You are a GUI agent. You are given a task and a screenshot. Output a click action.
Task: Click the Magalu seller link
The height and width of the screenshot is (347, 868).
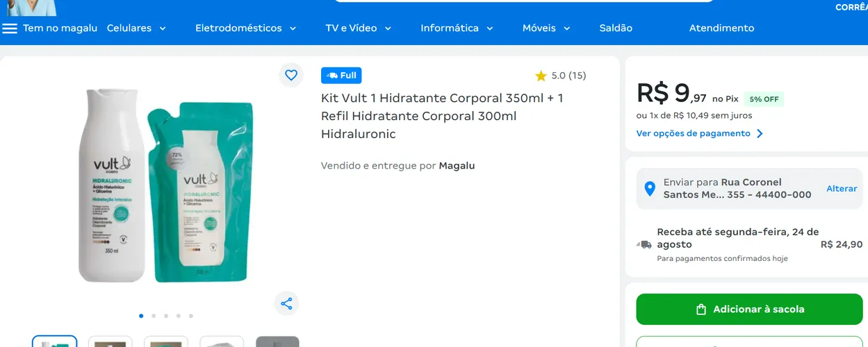[x=457, y=166]
